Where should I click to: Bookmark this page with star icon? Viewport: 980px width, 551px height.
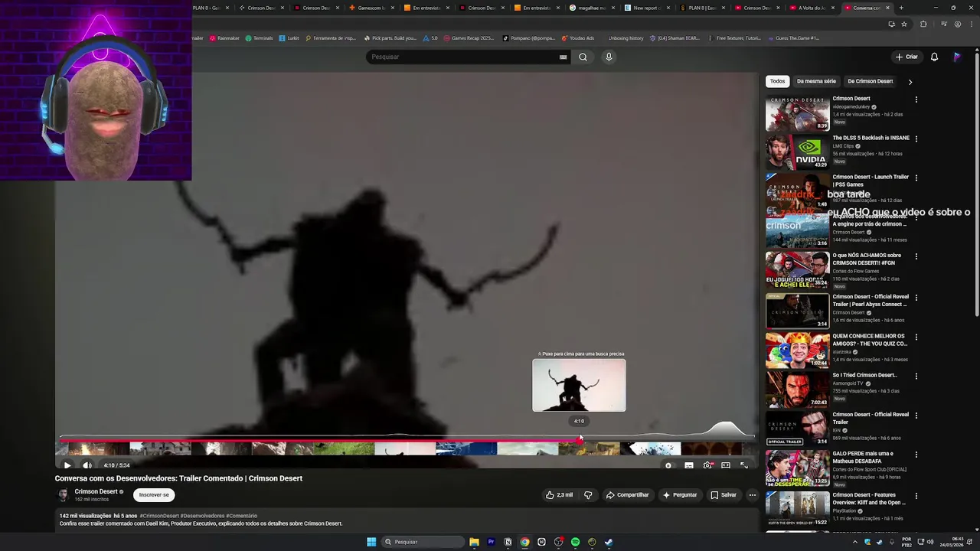[903, 24]
